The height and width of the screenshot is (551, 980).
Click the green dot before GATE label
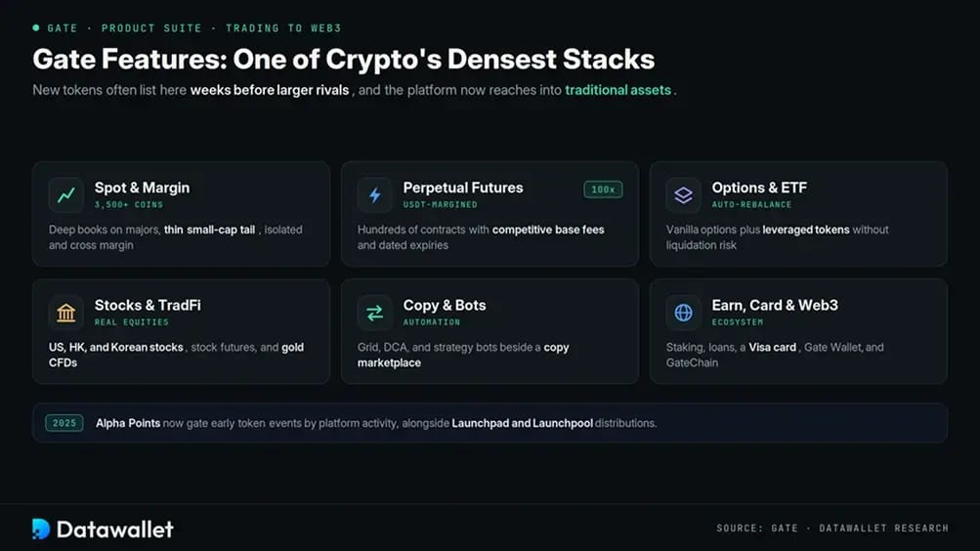[36, 28]
